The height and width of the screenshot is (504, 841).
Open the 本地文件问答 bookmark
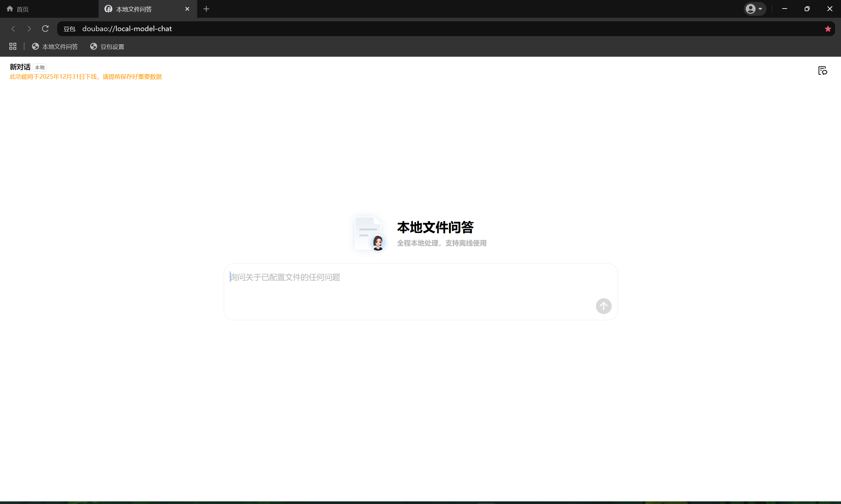(x=55, y=46)
